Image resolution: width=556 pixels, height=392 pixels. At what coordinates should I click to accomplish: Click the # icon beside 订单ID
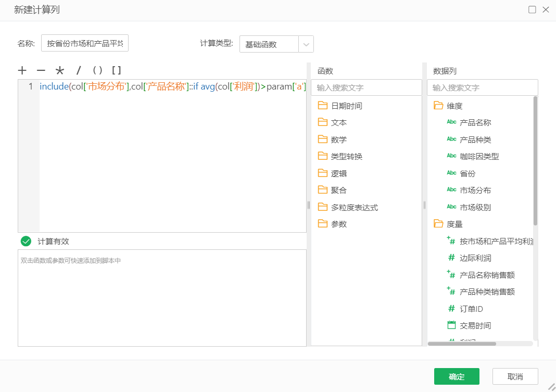(x=451, y=308)
